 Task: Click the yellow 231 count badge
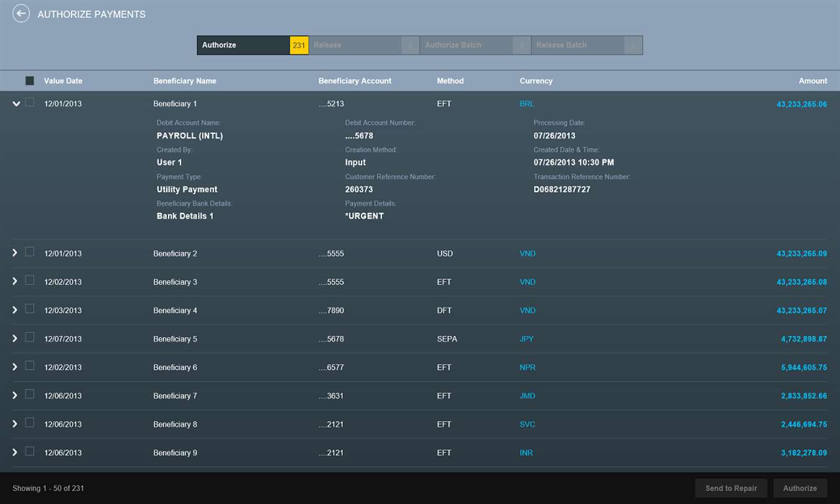point(299,45)
